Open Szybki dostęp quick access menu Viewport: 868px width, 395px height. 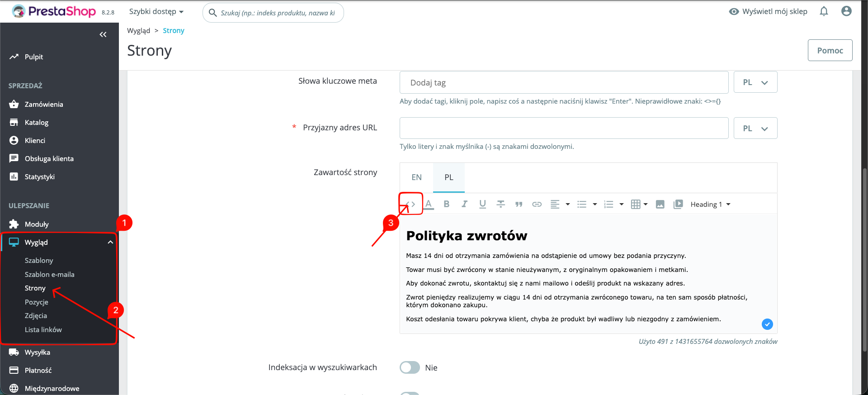coord(156,11)
